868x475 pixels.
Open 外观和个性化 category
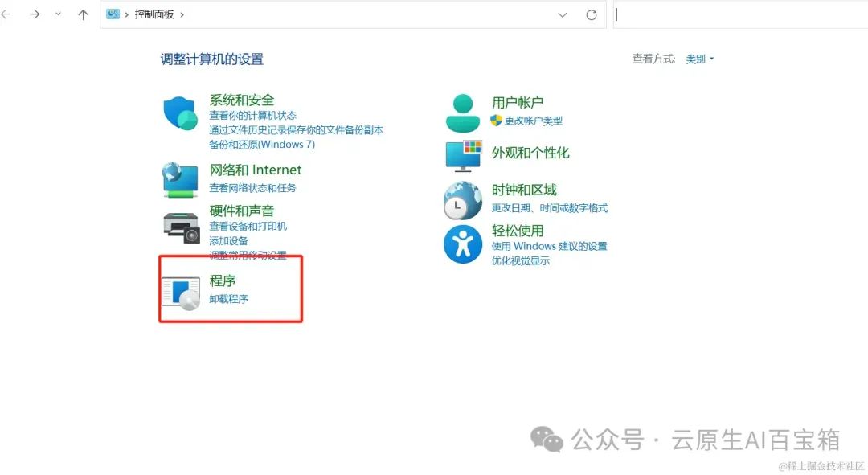530,153
